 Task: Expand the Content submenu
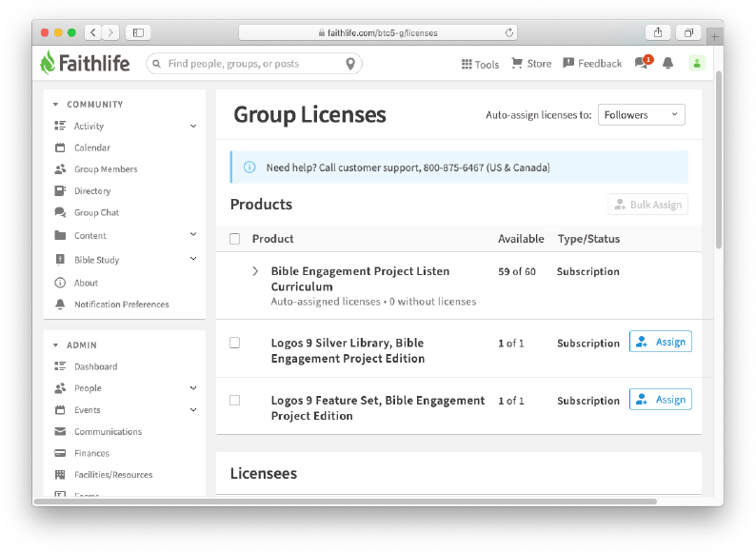point(193,234)
